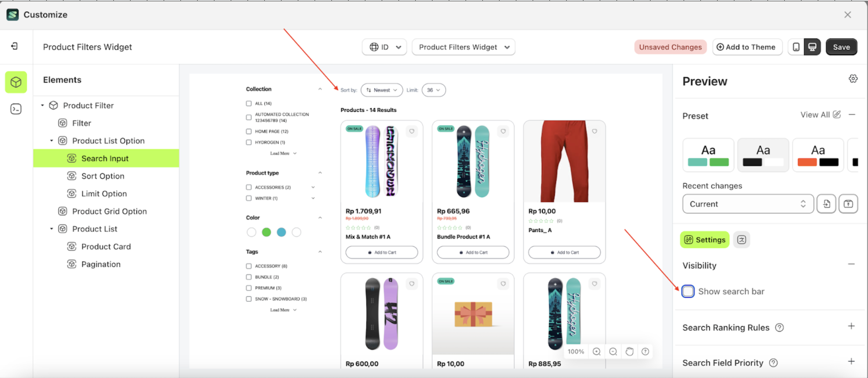
Task: Check the HYDROGEN collection filter
Action: (x=249, y=142)
